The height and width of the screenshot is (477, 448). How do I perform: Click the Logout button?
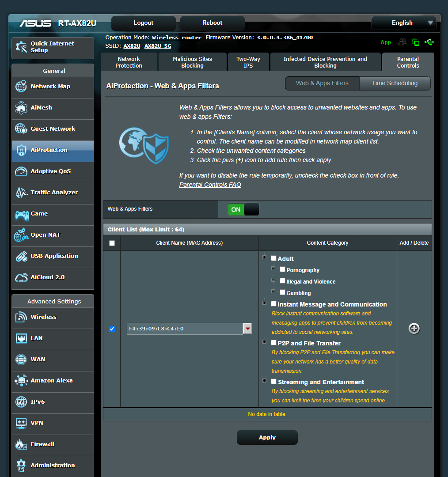click(x=143, y=23)
